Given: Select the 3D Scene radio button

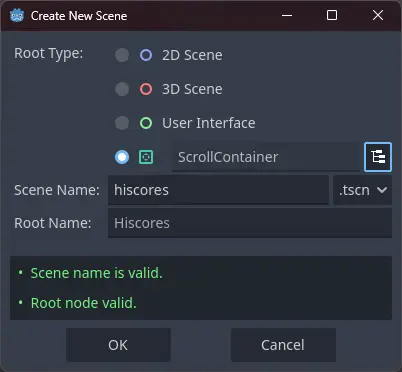Looking at the screenshot, I should coord(122,89).
